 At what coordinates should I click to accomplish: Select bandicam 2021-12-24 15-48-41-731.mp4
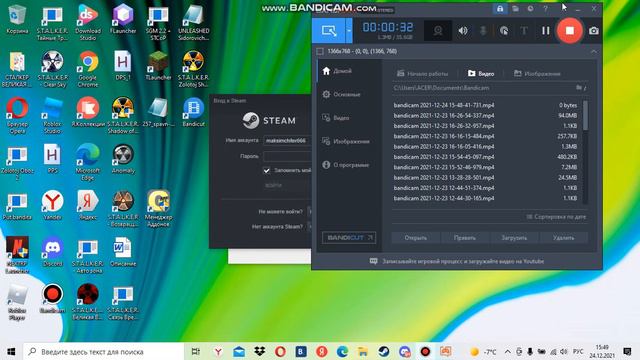tap(486, 105)
